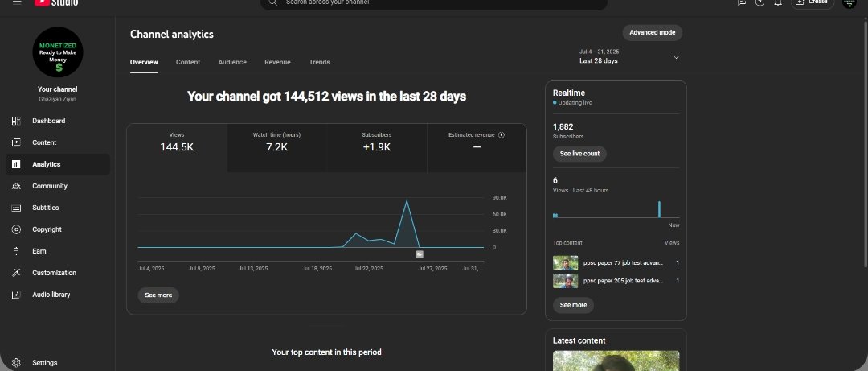Open the Earn menu label
Viewport: 868px width, 371px height.
tap(39, 251)
